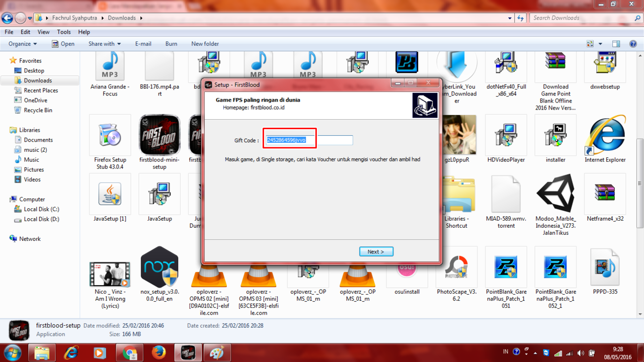Create a New folder from toolbar
Image resolution: width=644 pixels, height=362 pixels.
205,44
